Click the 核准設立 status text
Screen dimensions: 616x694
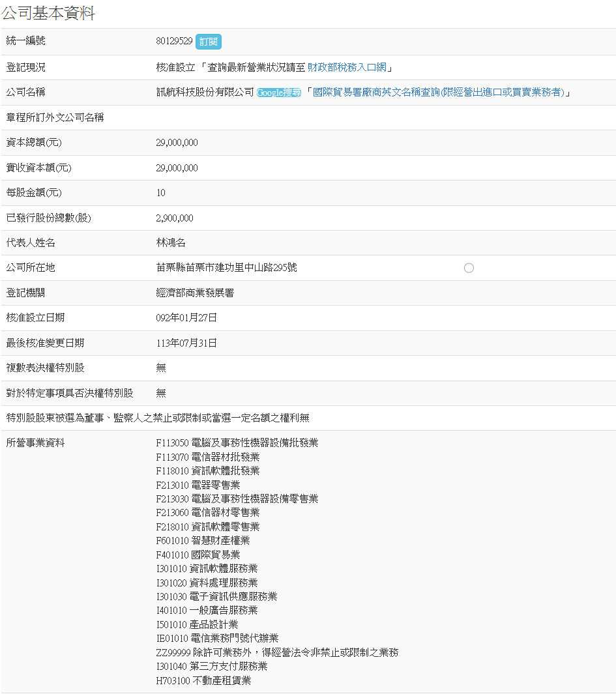(175, 67)
